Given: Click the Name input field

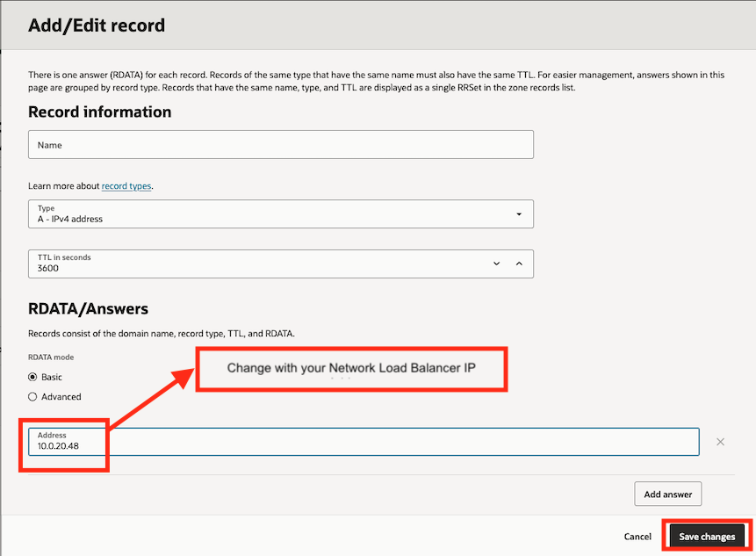Looking at the screenshot, I should tap(281, 145).
